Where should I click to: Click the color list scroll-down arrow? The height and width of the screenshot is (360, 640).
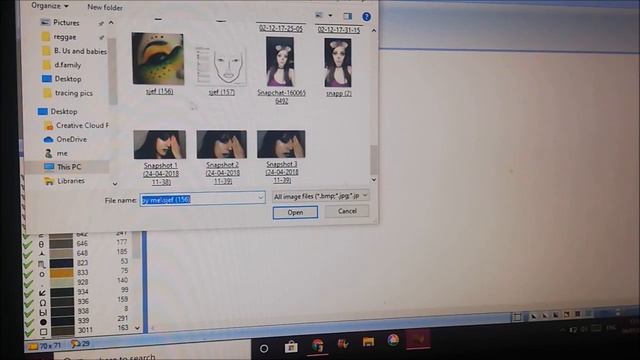click(x=138, y=328)
